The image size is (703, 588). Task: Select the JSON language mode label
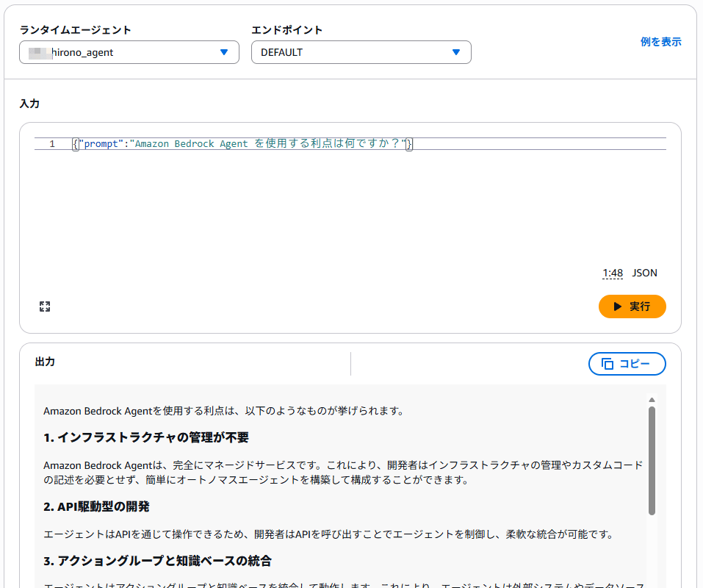click(644, 273)
